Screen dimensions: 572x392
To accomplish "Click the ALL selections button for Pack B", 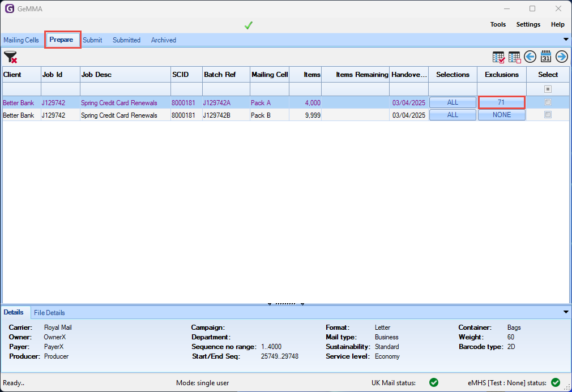I will (453, 115).
